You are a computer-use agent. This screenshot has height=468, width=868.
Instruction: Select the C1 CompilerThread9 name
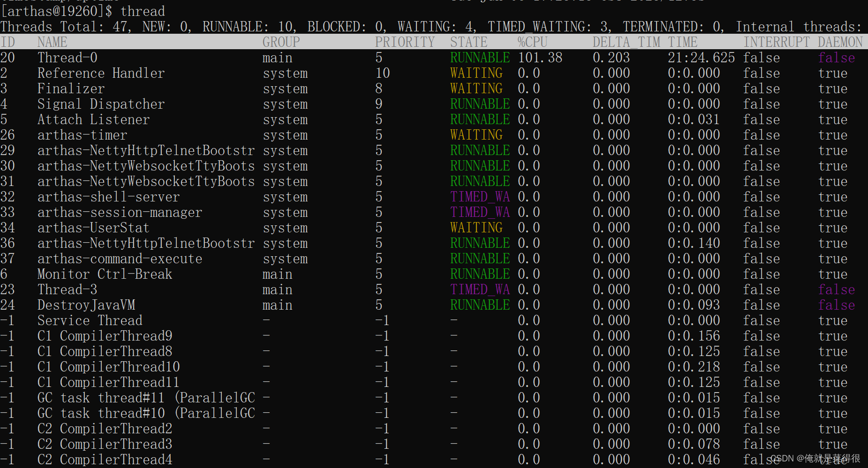point(105,336)
